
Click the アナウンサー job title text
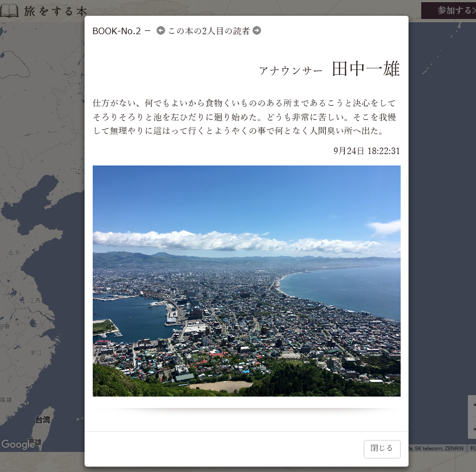pyautogui.click(x=291, y=71)
